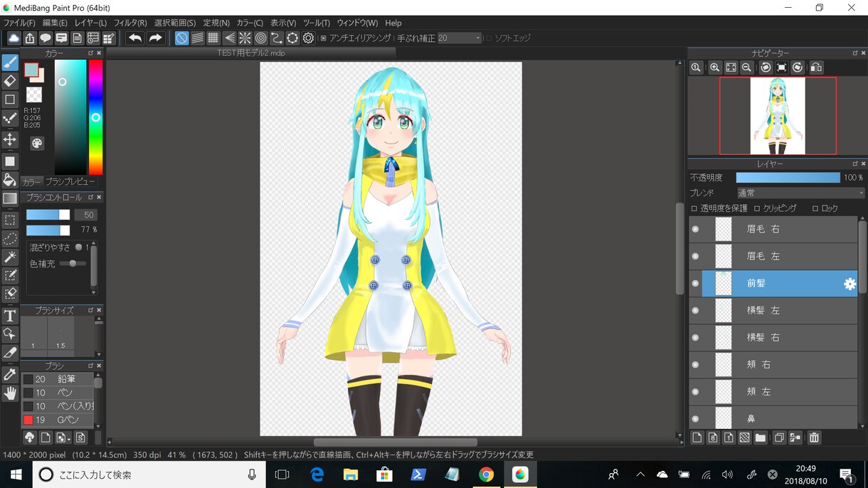Open the 選択範囲(S) menu
Viewport: 868px width, 488px height.
pos(175,23)
